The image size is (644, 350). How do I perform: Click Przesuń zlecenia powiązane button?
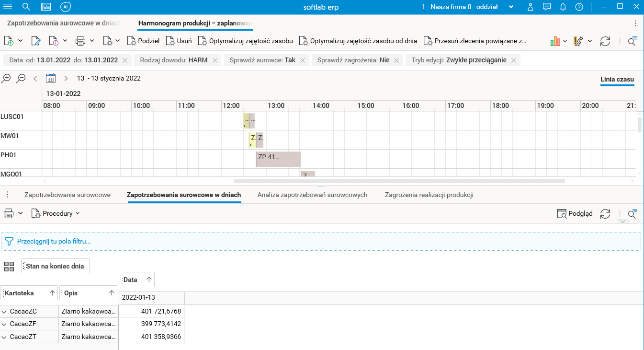click(475, 41)
